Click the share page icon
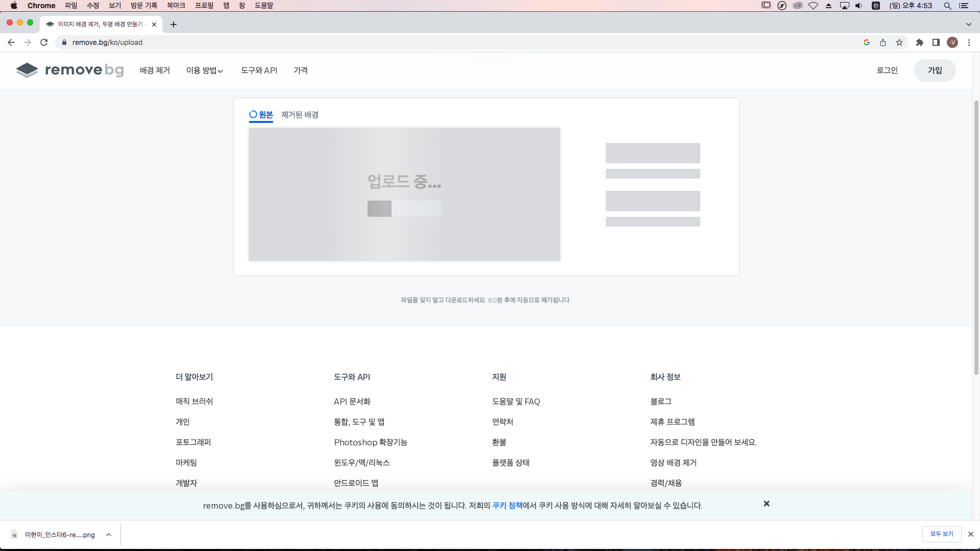The width and height of the screenshot is (980, 551). pyautogui.click(x=883, y=42)
